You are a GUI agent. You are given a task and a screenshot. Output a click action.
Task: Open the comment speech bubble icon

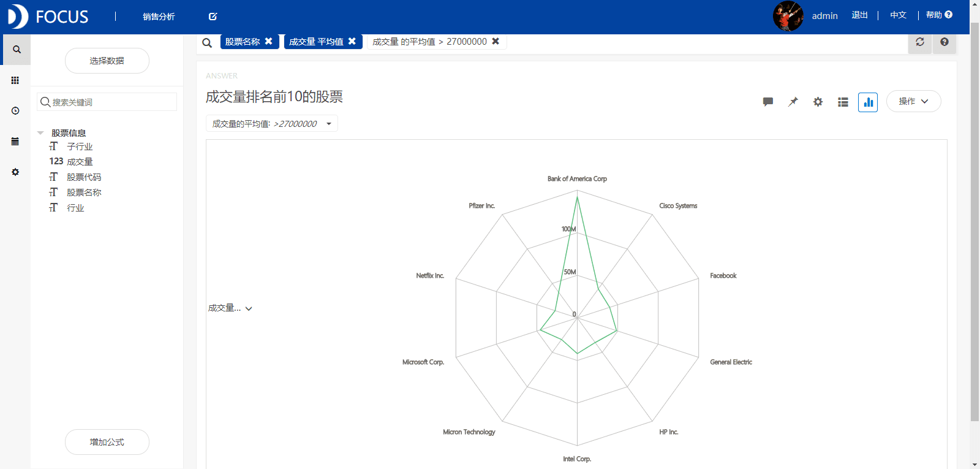click(x=767, y=102)
